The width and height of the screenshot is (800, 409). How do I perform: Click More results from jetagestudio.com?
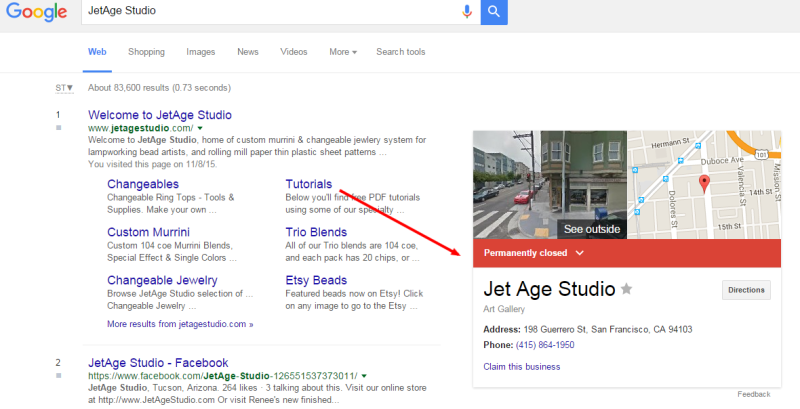[180, 324]
